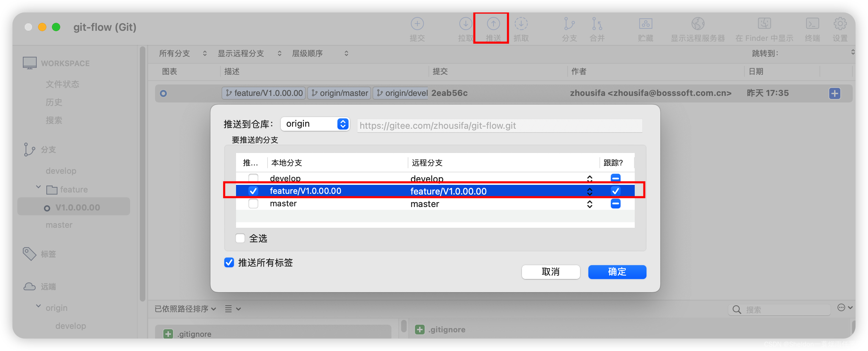Select 历史 history in the sidebar
The width and height of the screenshot is (868, 351).
pyautogui.click(x=54, y=102)
